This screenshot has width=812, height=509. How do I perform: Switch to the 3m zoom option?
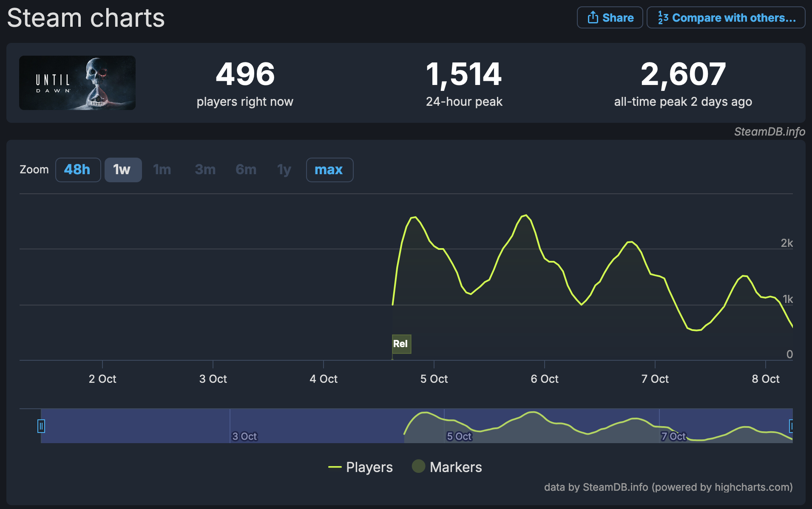point(204,170)
